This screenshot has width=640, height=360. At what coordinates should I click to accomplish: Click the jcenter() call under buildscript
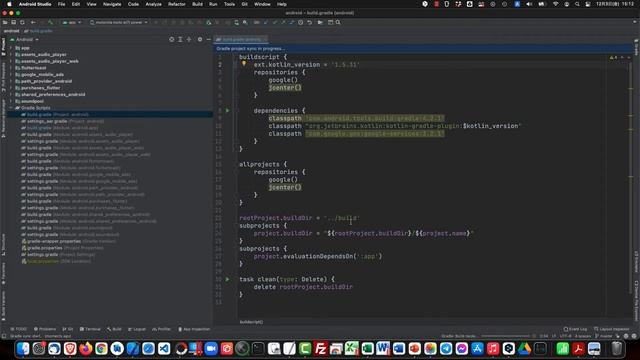[285, 88]
